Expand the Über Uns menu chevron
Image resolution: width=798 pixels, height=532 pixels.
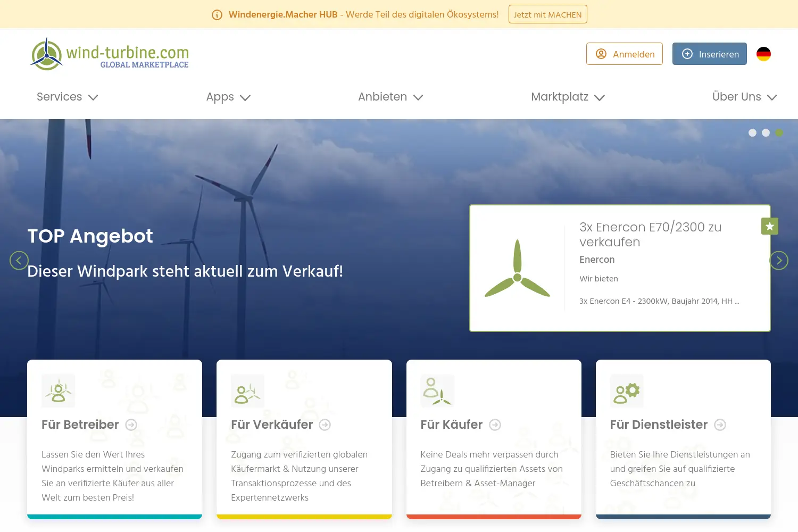tap(772, 97)
